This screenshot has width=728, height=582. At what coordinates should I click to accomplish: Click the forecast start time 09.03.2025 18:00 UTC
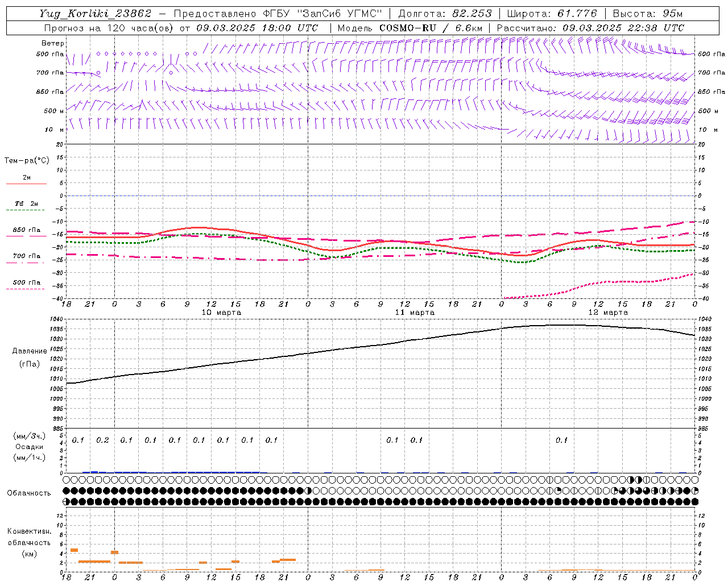257,28
